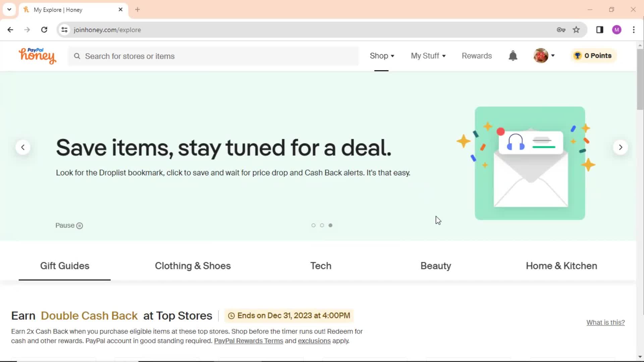Go to next carousel slide

(x=620, y=147)
